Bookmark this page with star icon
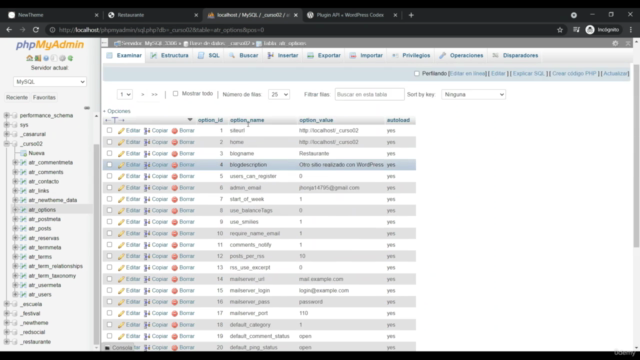Viewport: 640px width, 360px height. 560,30
